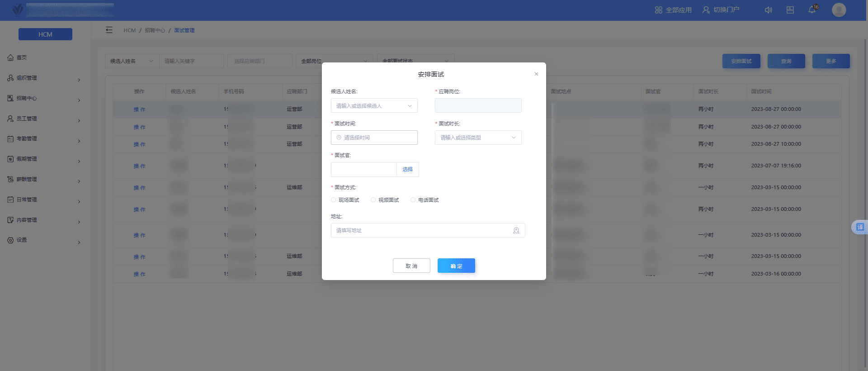
Task: Click the HCM module button
Action: (45, 34)
